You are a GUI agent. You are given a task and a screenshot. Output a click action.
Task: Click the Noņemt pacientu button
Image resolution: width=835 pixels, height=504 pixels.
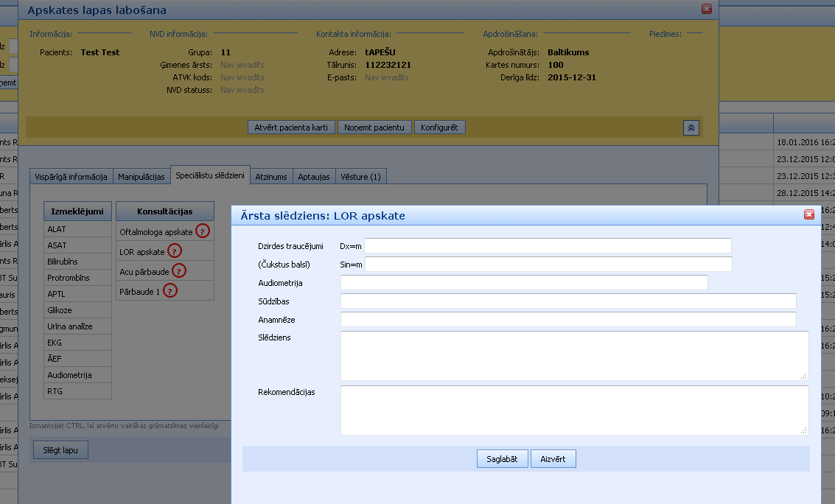point(374,127)
